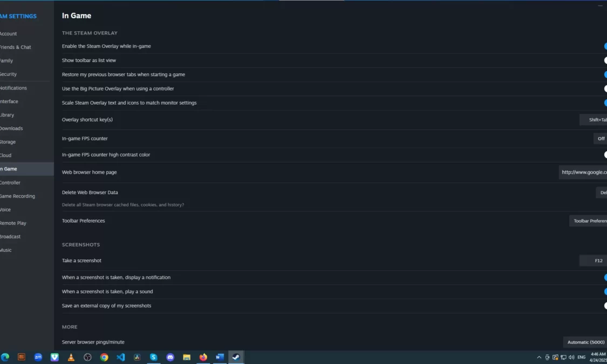Toggle Save an external copy of screenshots
Screen dimensions: 607x364
tap(605, 306)
